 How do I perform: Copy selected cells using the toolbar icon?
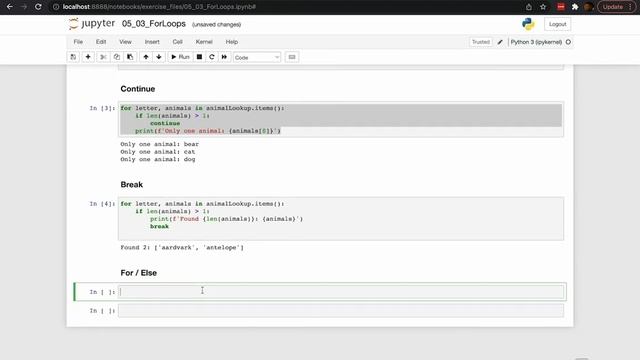click(x=117, y=57)
